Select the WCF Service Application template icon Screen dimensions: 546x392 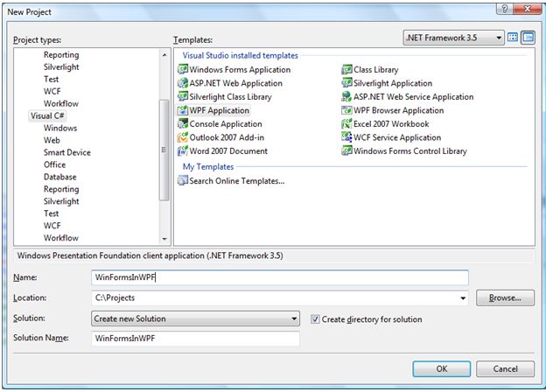click(346, 137)
